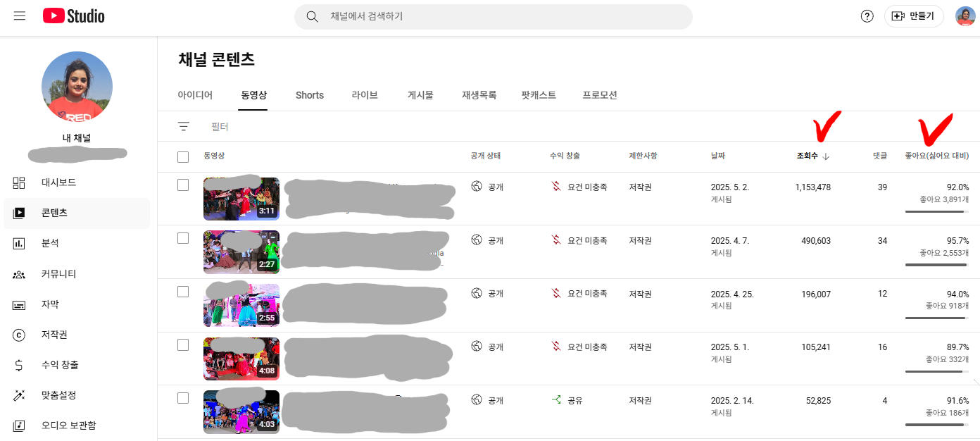The height and width of the screenshot is (441, 980).
Task: Click the copyright icon in sidebar
Action: (19, 335)
